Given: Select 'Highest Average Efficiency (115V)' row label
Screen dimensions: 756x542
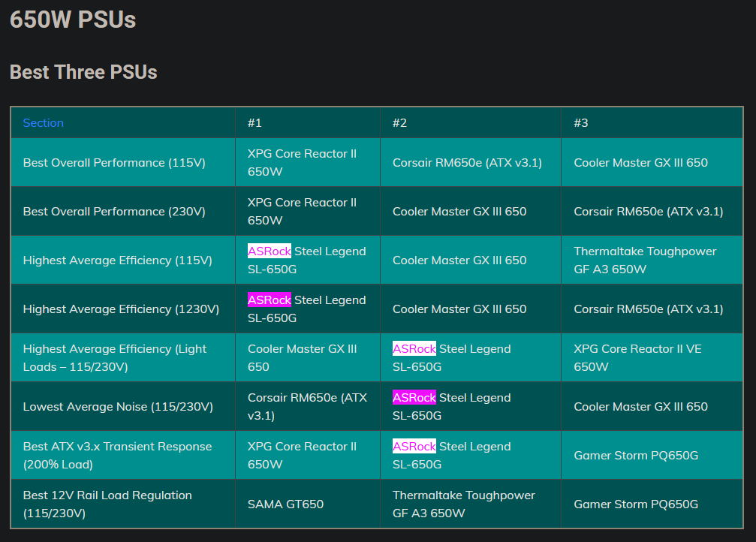Looking at the screenshot, I should tap(118, 260).
